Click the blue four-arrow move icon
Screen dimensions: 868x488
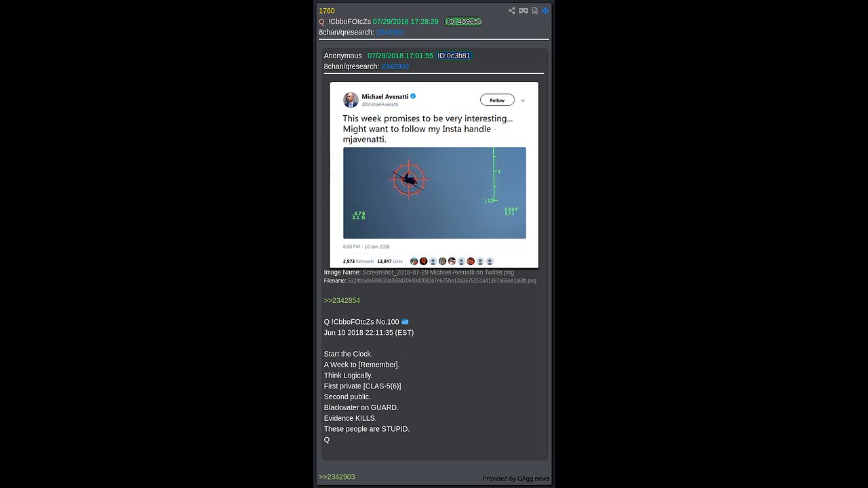(545, 11)
